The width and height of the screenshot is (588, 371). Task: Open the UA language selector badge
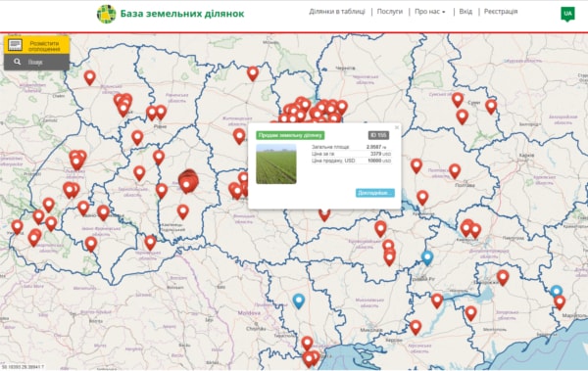567,14
